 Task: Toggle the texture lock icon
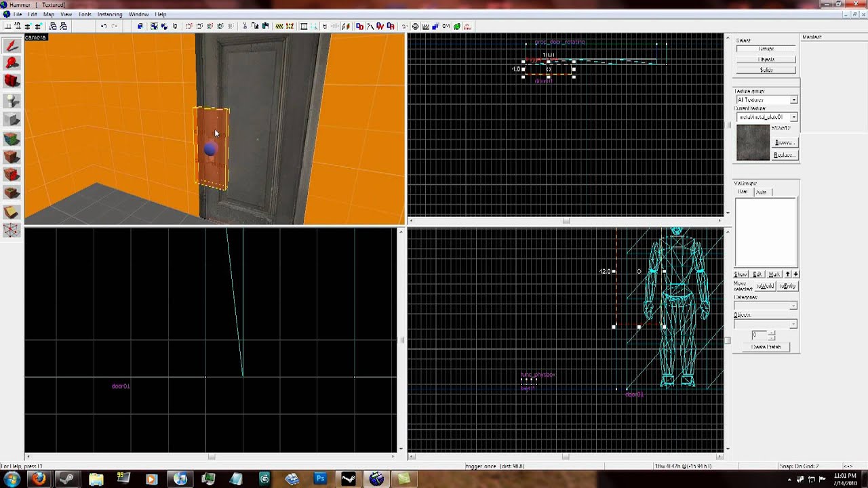pyautogui.click(x=324, y=26)
